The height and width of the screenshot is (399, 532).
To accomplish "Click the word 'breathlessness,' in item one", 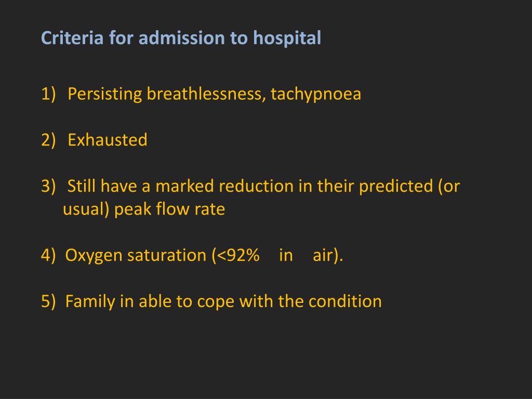I will click(206, 94).
